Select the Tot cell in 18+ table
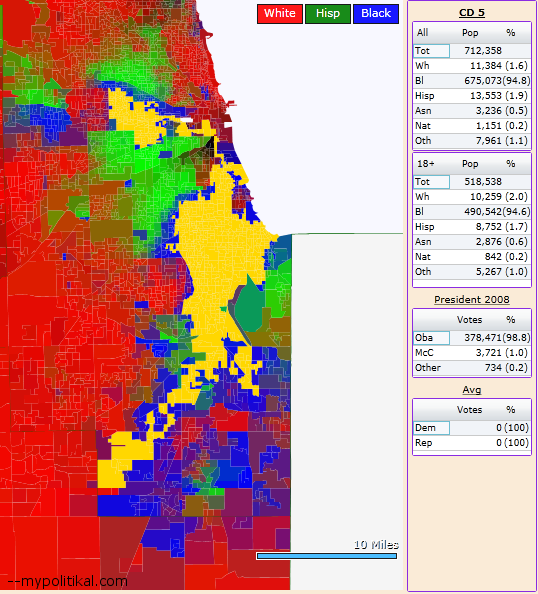The height and width of the screenshot is (594, 538). (x=432, y=182)
